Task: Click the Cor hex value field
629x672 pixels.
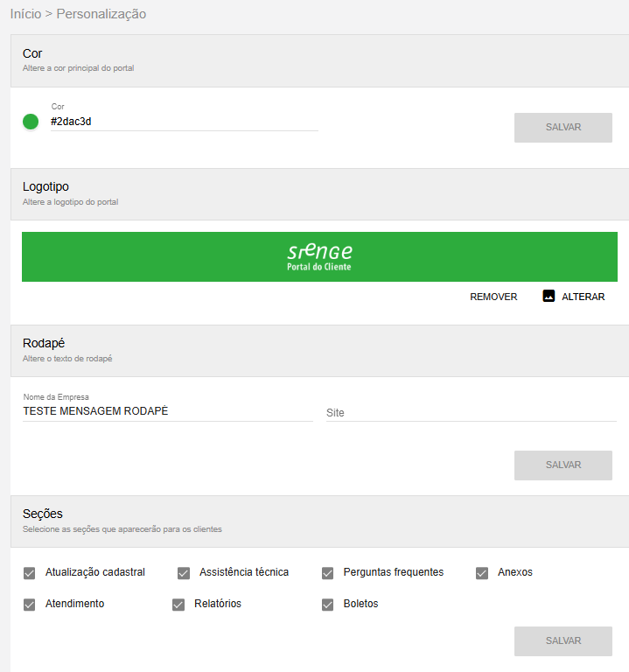Action: (x=185, y=122)
